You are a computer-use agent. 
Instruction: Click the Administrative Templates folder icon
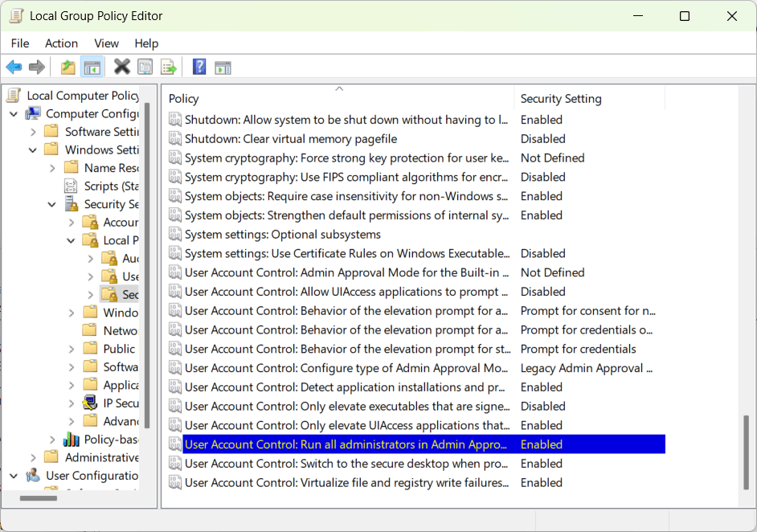click(51, 456)
